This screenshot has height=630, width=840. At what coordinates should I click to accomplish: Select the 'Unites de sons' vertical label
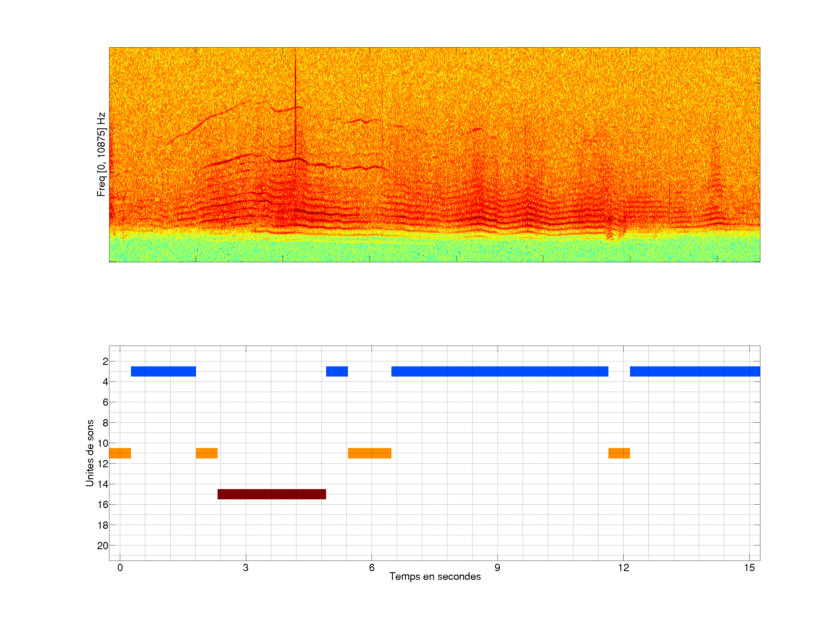point(90,453)
